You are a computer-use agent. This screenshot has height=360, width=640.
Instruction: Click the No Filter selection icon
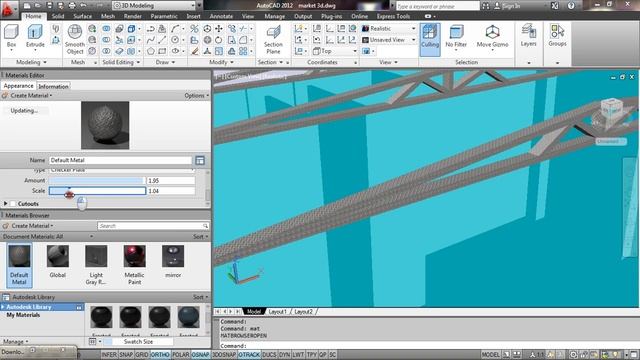pos(456,36)
